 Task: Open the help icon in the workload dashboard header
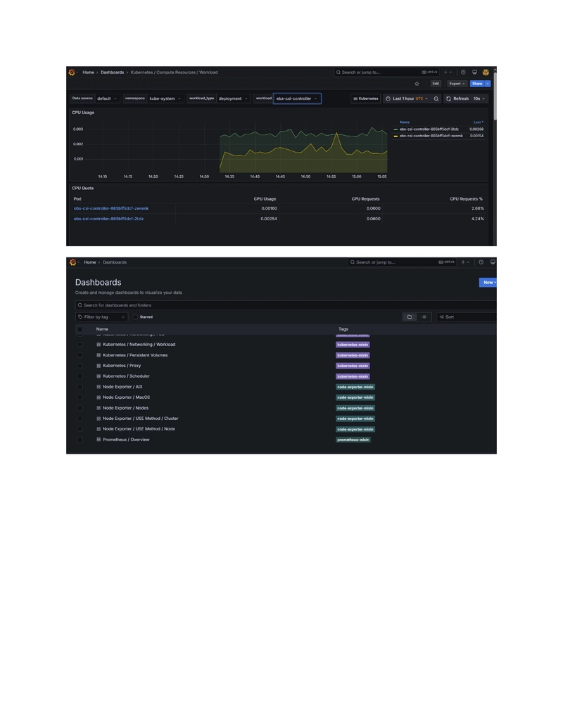click(463, 72)
